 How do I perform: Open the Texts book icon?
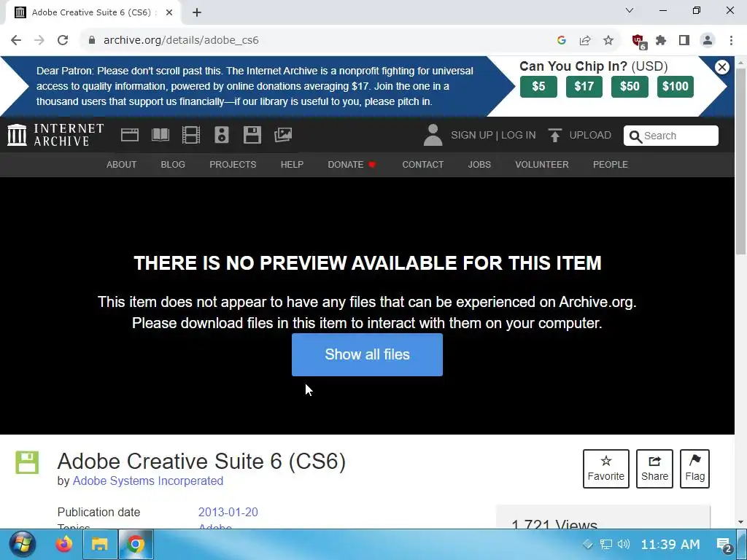[x=160, y=135]
